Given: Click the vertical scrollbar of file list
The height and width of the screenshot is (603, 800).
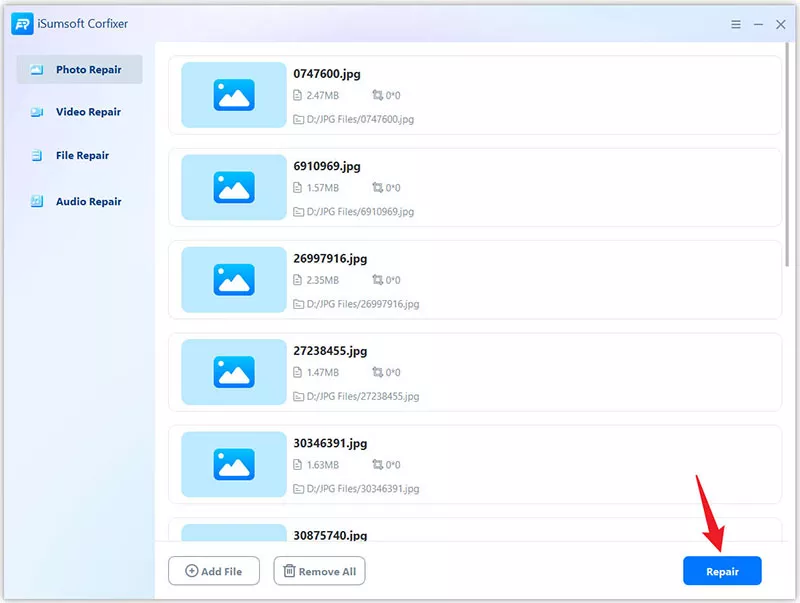Looking at the screenshot, I should 787,155.
